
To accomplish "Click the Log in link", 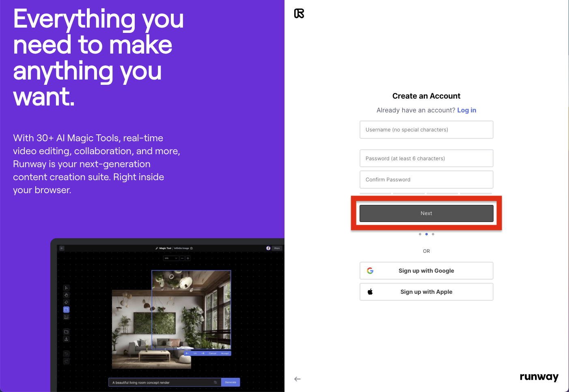I will click(x=467, y=110).
